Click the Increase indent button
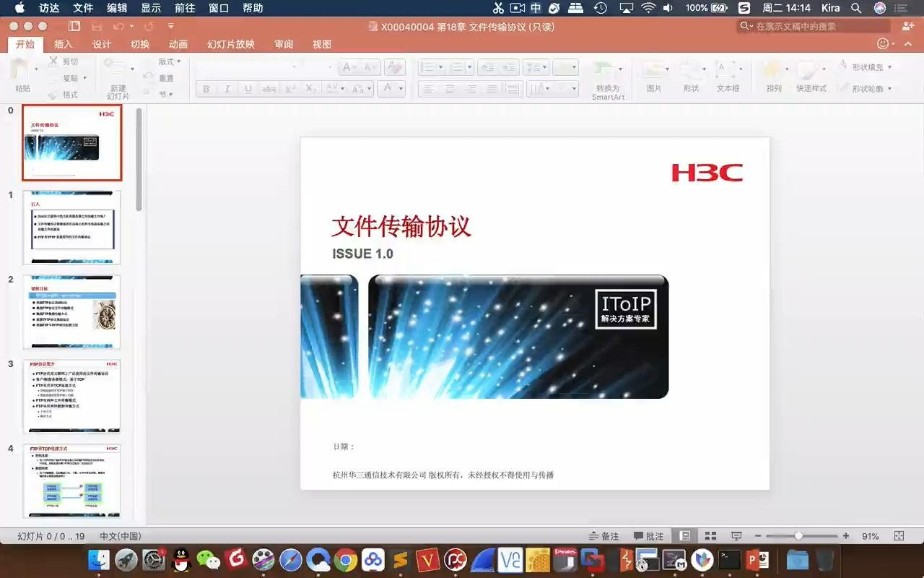This screenshot has width=924, height=578. click(x=509, y=67)
